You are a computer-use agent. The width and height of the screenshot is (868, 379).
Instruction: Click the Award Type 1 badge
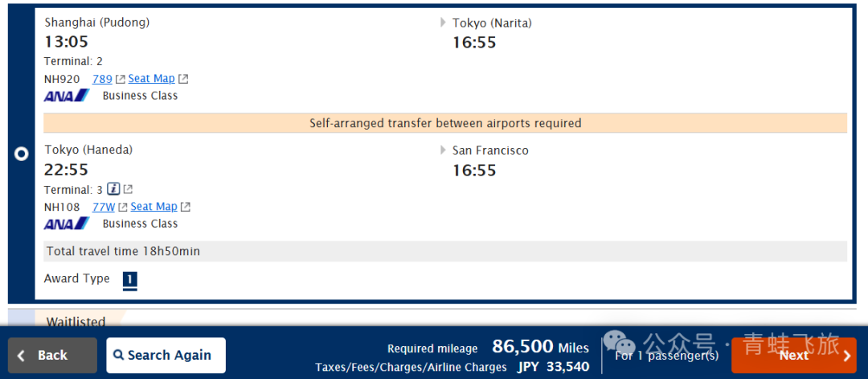(x=130, y=280)
